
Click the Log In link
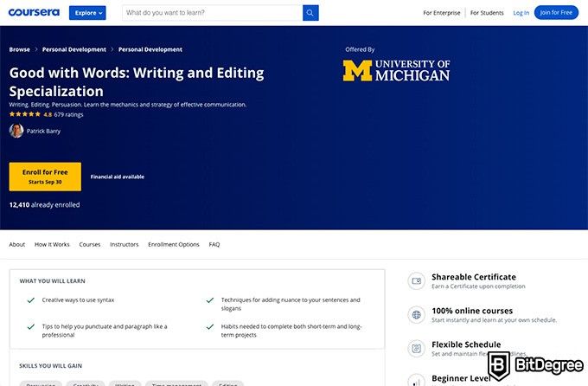coord(521,13)
